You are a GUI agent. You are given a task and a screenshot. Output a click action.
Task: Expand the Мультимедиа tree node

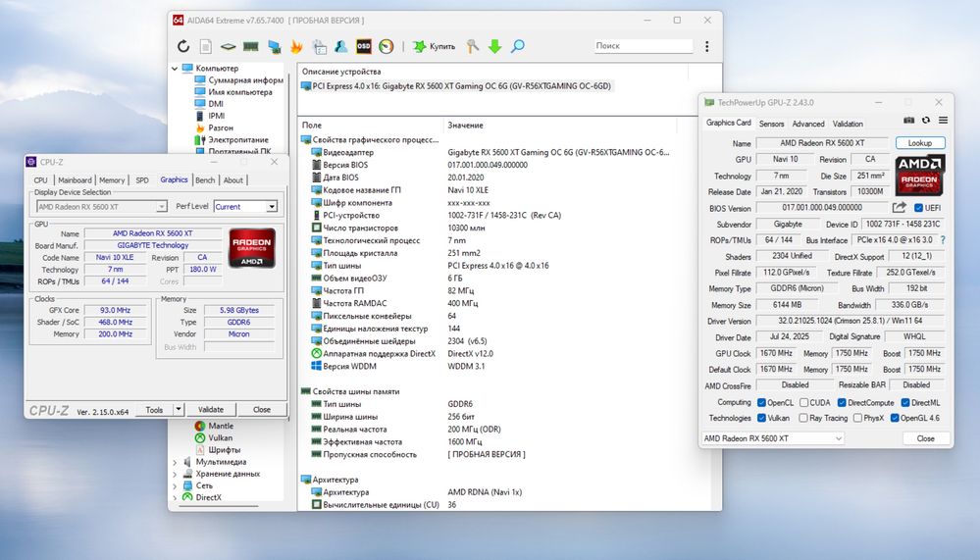click(x=175, y=462)
